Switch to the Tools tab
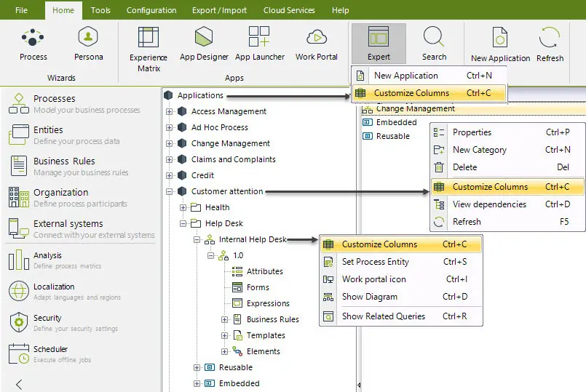This screenshot has width=586, height=392. pyautogui.click(x=100, y=10)
